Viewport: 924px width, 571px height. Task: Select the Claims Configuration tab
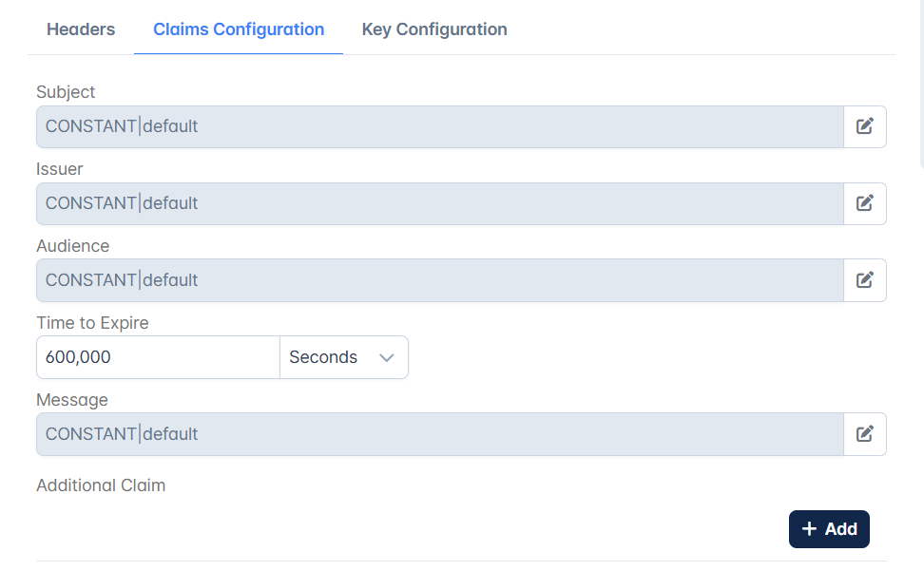tap(239, 29)
